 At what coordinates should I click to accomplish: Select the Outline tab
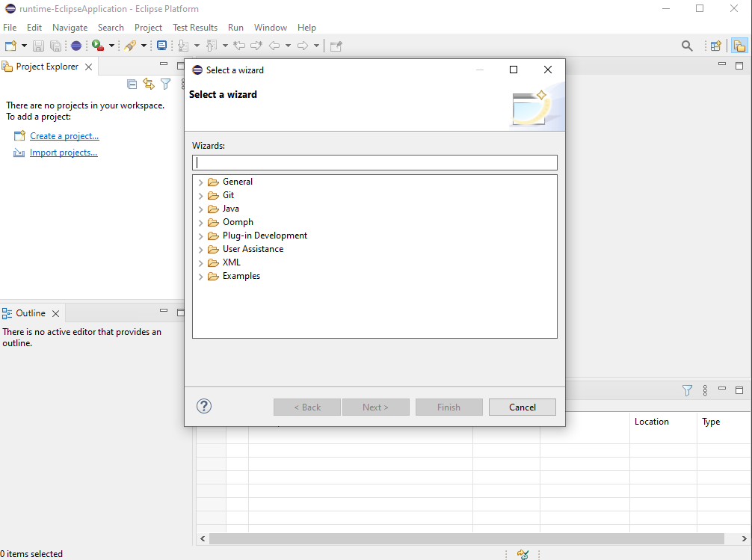point(31,313)
